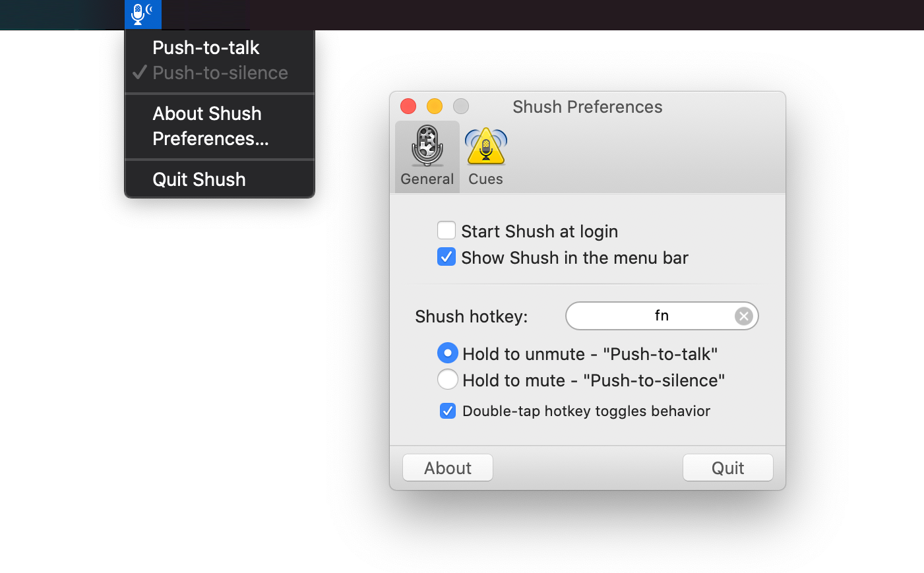
Task: Switch to the Cues preferences tab
Action: pos(486,156)
